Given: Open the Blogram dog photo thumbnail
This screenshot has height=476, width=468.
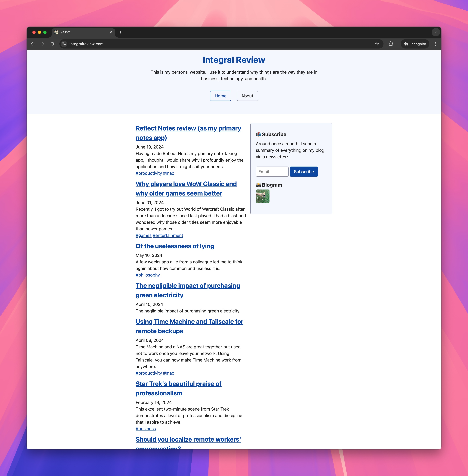Looking at the screenshot, I should (x=263, y=196).
